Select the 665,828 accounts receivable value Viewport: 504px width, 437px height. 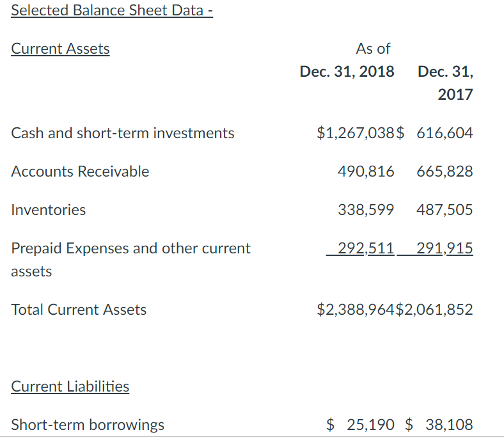(445, 171)
